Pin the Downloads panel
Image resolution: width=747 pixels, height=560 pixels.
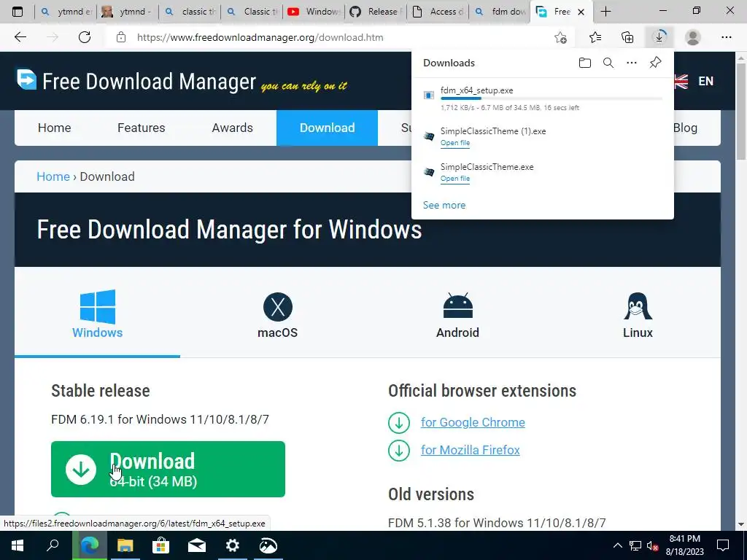pos(656,63)
